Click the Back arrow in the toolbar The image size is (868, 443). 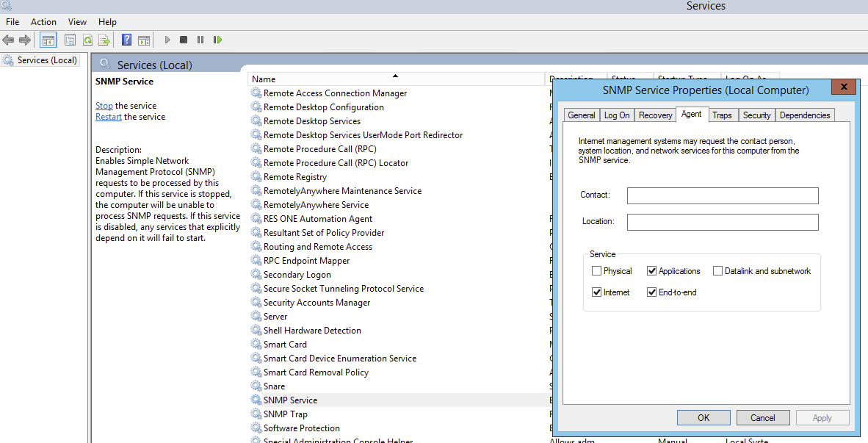click(x=9, y=40)
